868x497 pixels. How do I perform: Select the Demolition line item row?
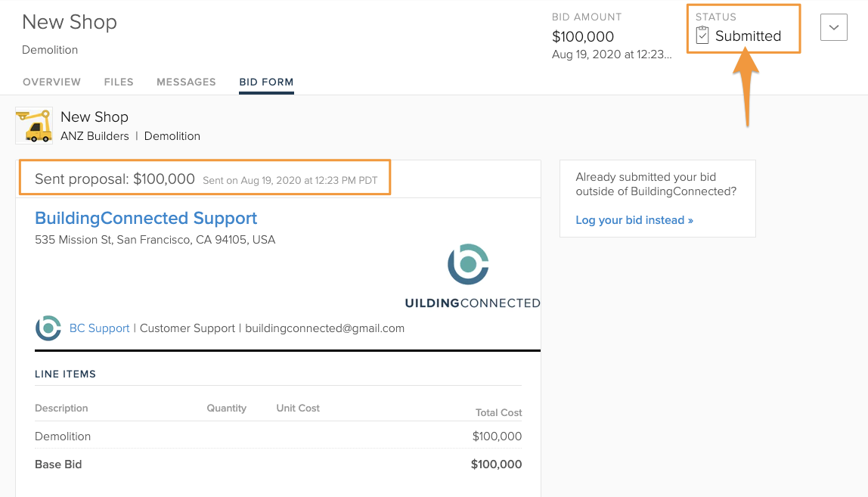coord(277,436)
